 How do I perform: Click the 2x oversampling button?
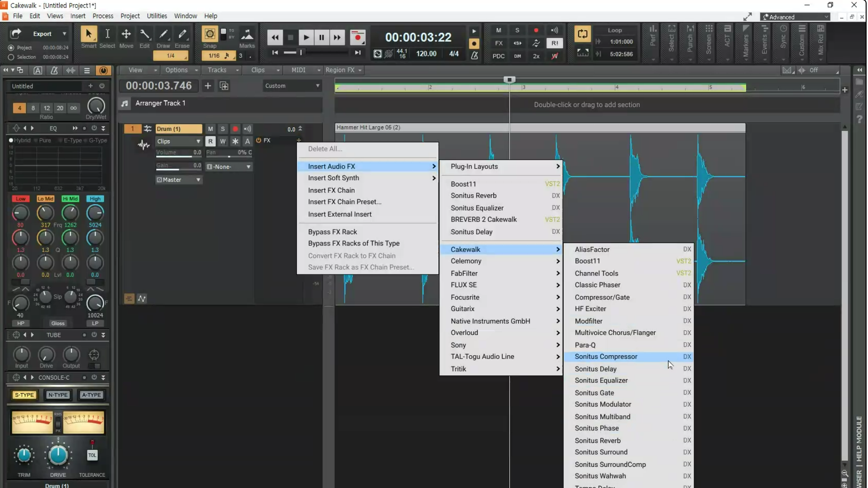[x=536, y=56]
